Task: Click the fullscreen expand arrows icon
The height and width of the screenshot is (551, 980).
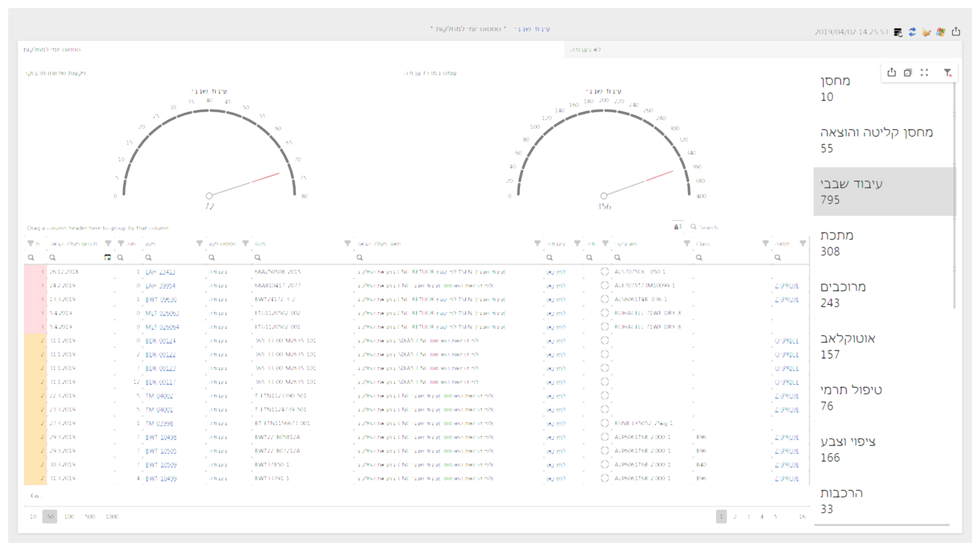Action: 924,73
